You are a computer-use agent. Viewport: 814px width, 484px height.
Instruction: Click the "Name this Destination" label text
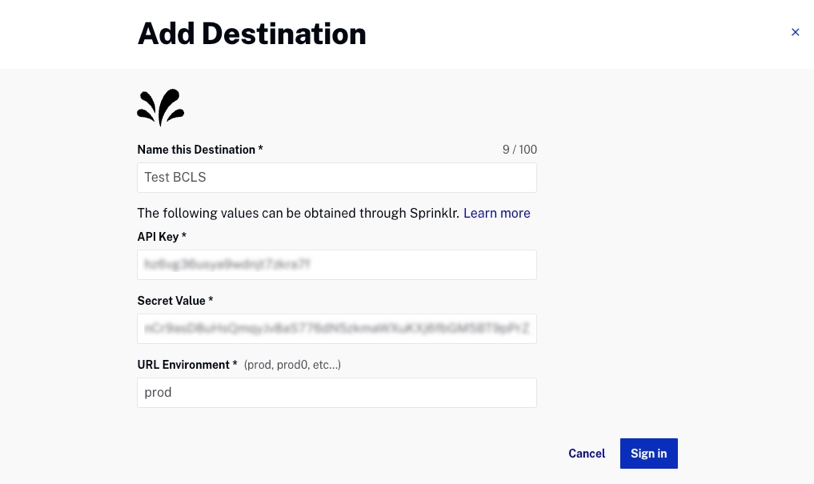click(195, 150)
